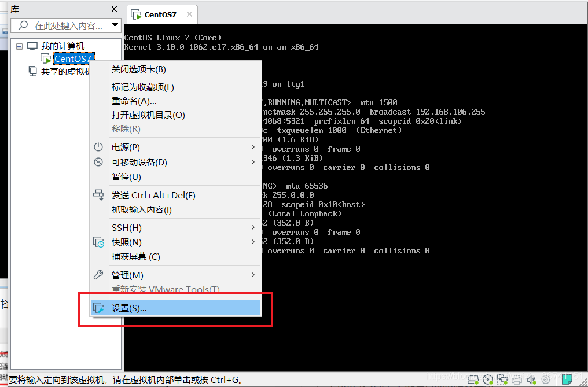
Task: Click the disc icon beside 可移动设备(D)
Action: [x=98, y=162]
